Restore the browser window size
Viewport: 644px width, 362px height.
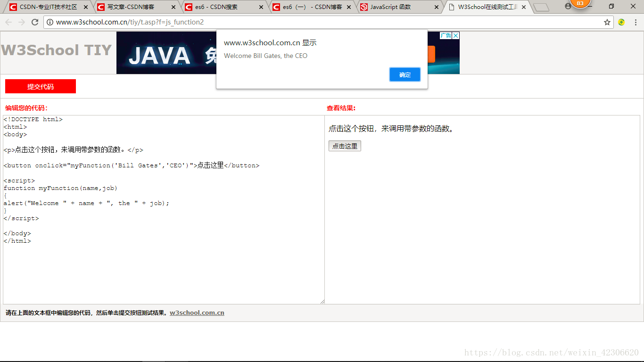pyautogui.click(x=611, y=6)
